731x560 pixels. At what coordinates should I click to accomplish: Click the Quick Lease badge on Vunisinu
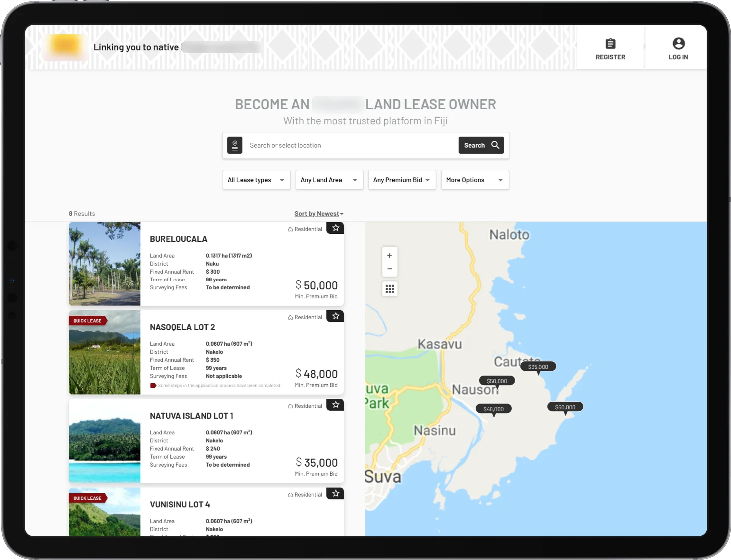click(87, 498)
